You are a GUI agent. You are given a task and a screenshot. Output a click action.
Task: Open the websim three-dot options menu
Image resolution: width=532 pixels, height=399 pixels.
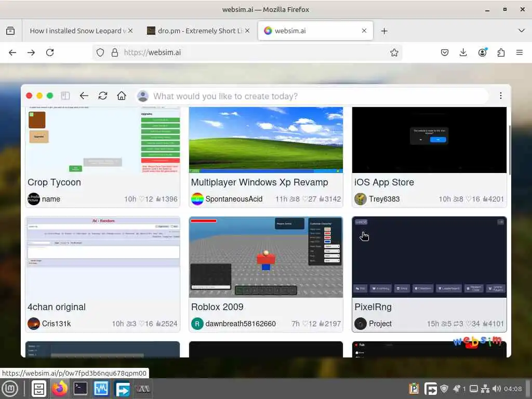click(500, 96)
